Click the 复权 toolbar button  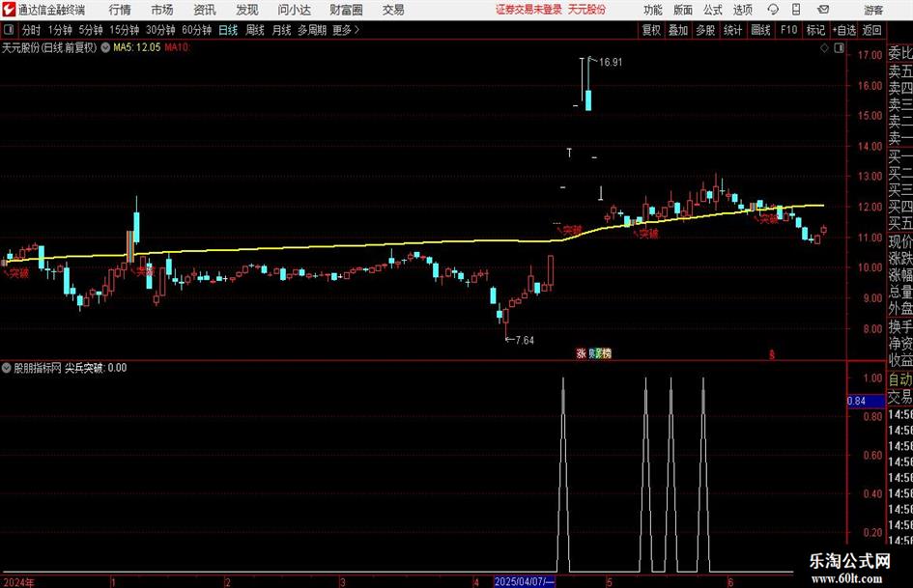tap(651, 30)
